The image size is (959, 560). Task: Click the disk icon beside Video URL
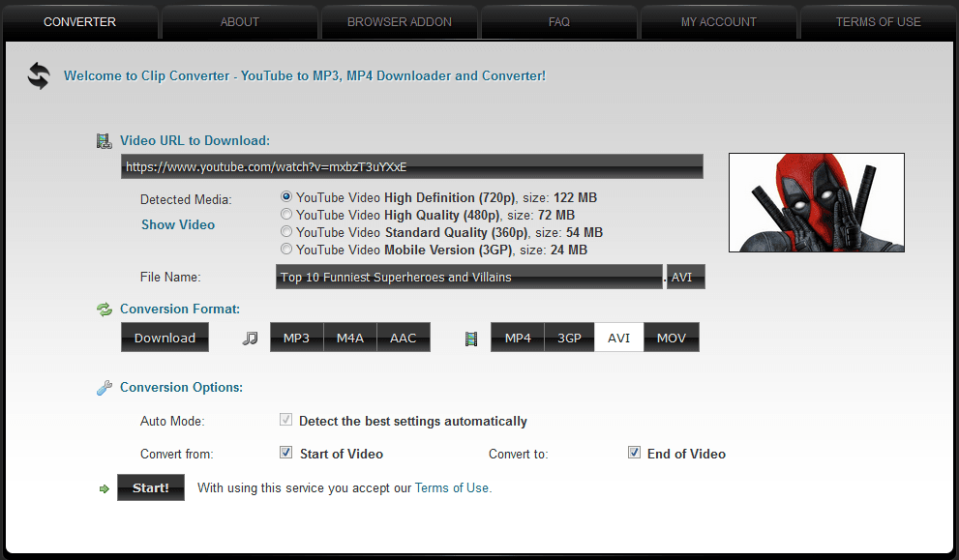pos(104,139)
